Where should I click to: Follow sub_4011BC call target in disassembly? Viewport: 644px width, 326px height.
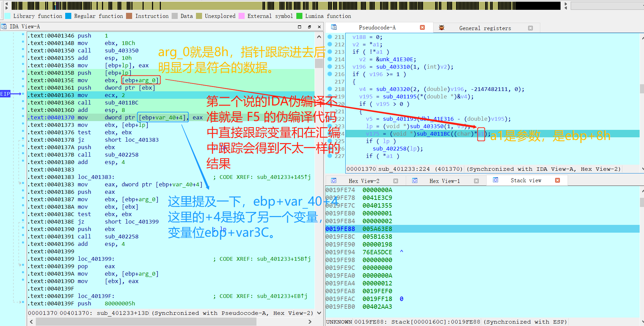pyautogui.click(x=122, y=102)
